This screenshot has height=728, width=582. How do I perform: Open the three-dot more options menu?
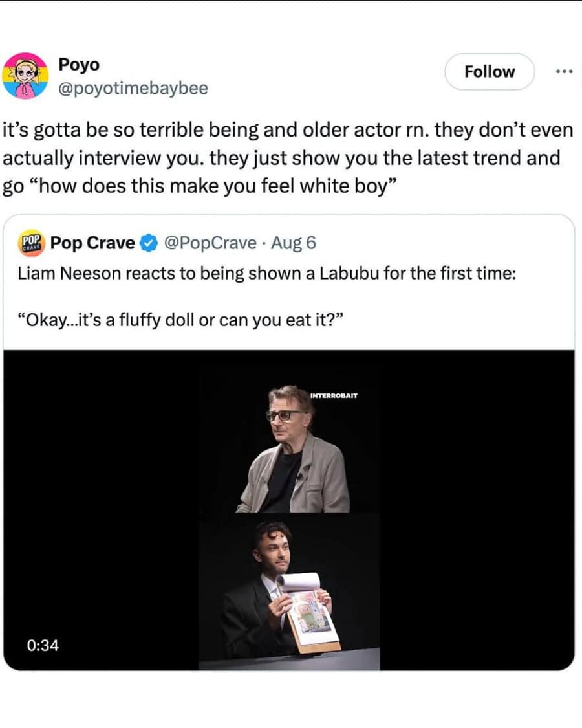pyautogui.click(x=564, y=71)
